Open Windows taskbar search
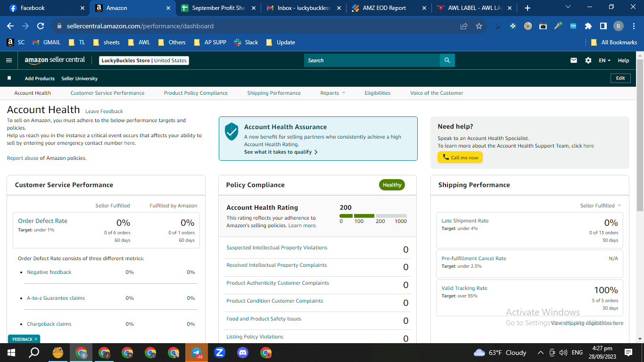The height and width of the screenshot is (362, 644). point(34,353)
